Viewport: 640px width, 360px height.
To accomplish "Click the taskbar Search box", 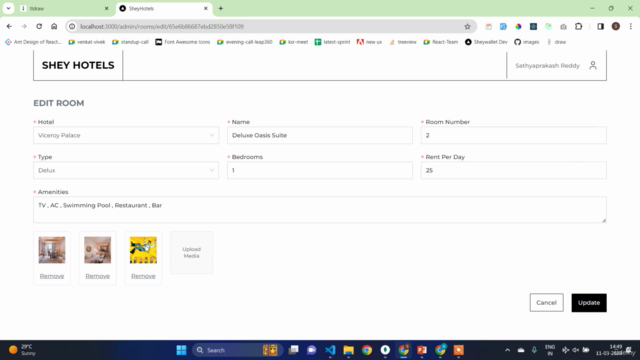I will (237, 350).
